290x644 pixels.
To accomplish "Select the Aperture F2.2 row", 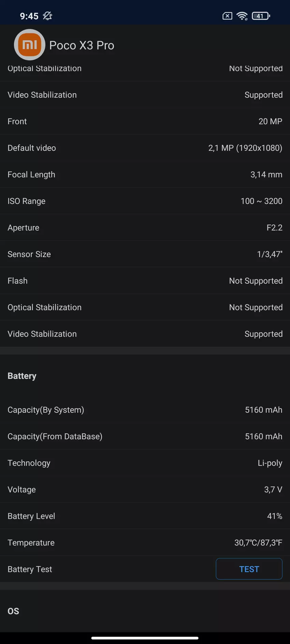I will click(145, 228).
